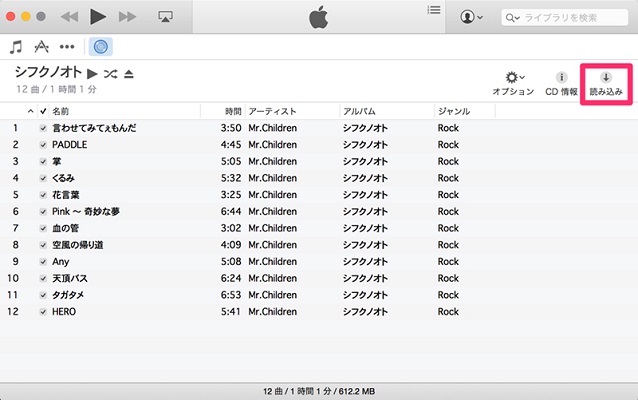Click the Apple logo display area

[319, 17]
